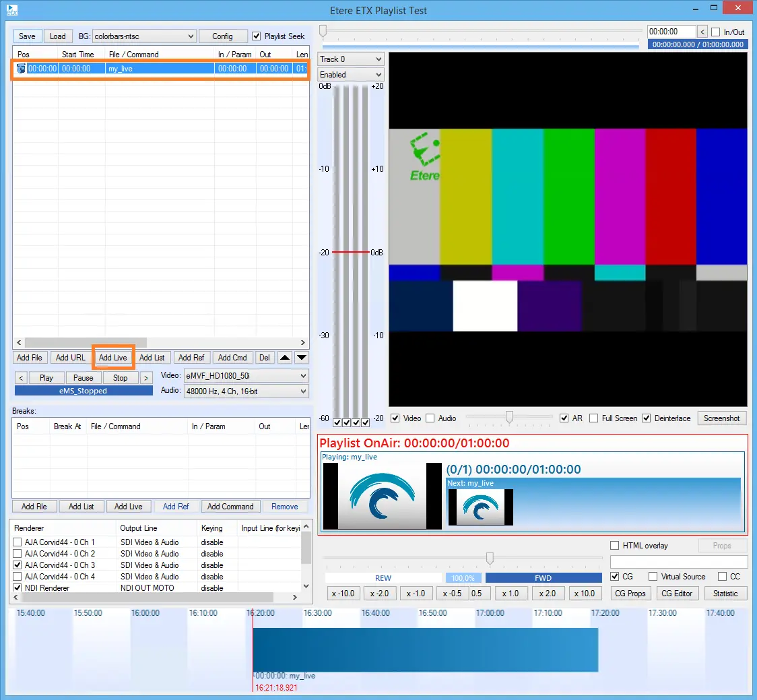Check AJA Corvid44 - 0 Ch 1 renderer
The width and height of the screenshot is (757, 700).
(18, 542)
